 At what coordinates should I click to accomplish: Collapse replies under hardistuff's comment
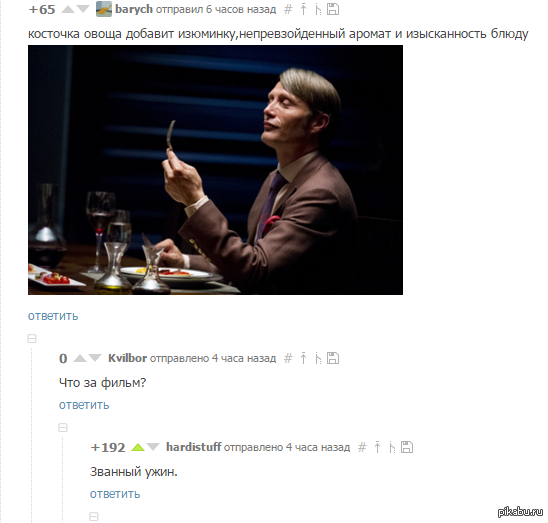coord(94,516)
